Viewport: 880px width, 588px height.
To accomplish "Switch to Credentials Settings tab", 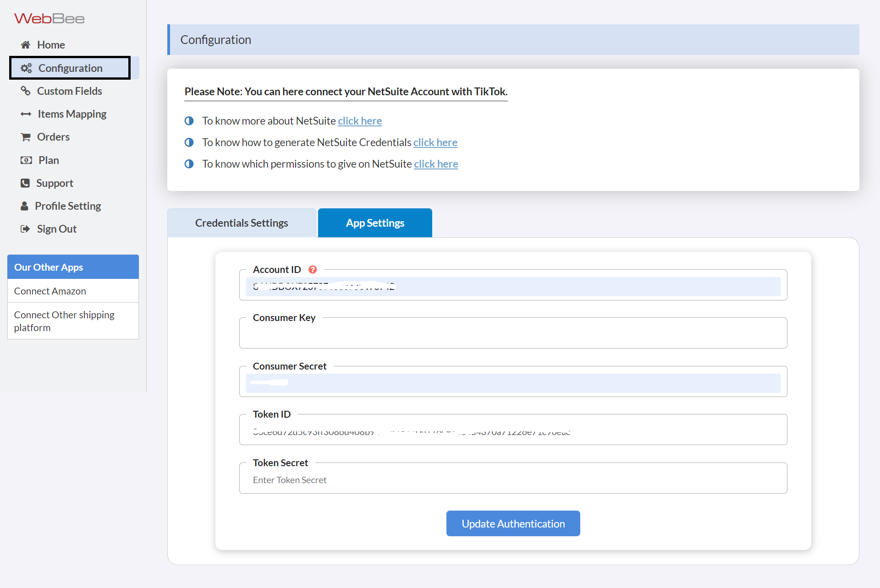I will coord(242,223).
